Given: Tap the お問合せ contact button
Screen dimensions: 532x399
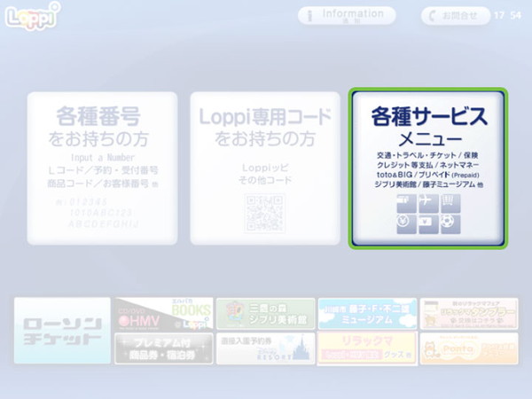Looking at the screenshot, I should (x=456, y=16).
